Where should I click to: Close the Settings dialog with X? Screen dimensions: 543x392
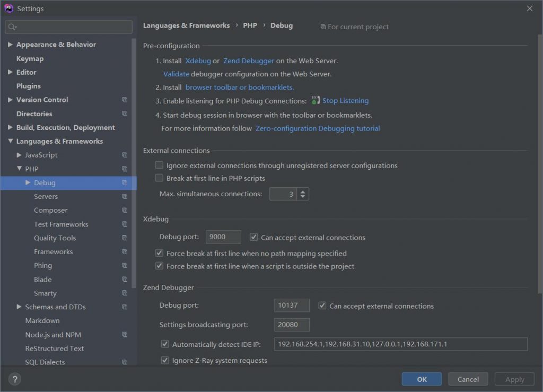point(530,8)
